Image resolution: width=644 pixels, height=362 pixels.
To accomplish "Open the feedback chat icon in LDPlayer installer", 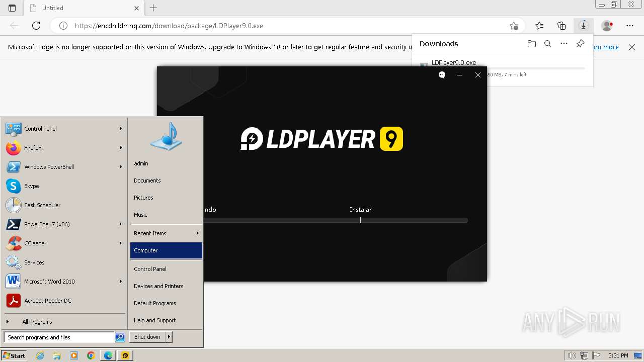I will [442, 75].
